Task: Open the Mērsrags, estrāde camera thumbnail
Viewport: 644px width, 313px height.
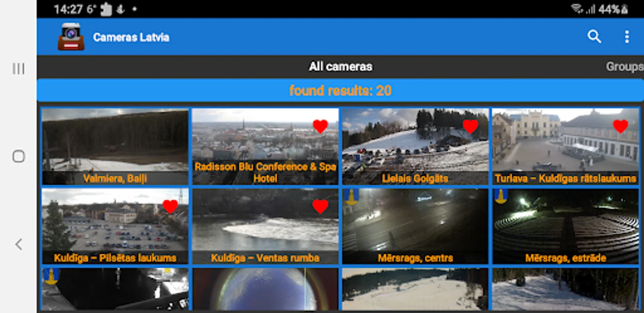Action: pyautogui.click(x=566, y=226)
